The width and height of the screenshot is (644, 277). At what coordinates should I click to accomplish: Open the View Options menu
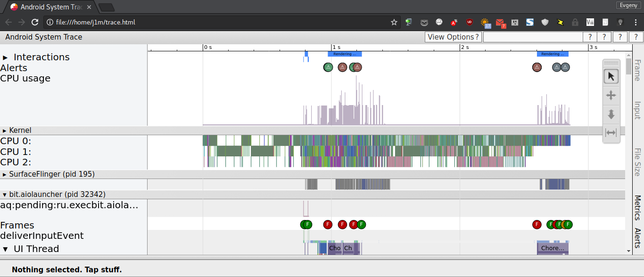453,37
